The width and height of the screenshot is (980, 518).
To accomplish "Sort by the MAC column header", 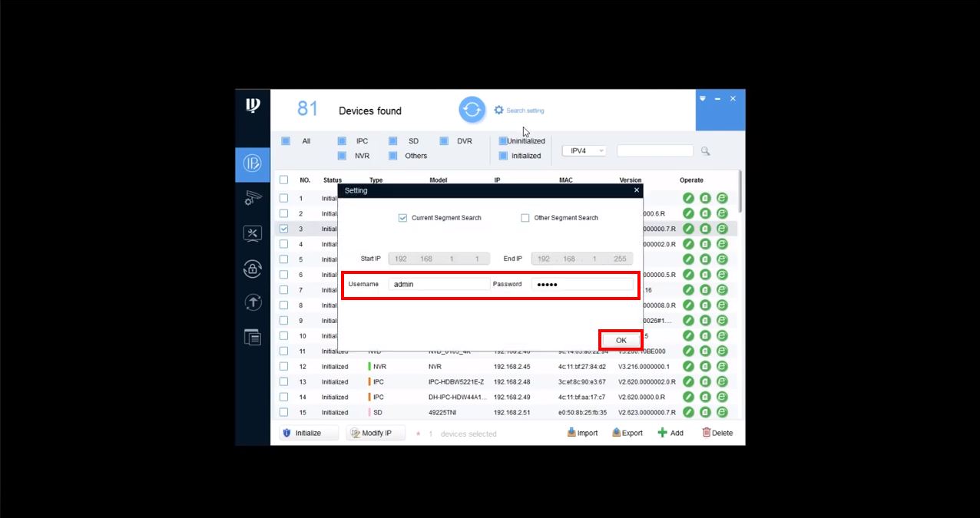I will point(565,180).
